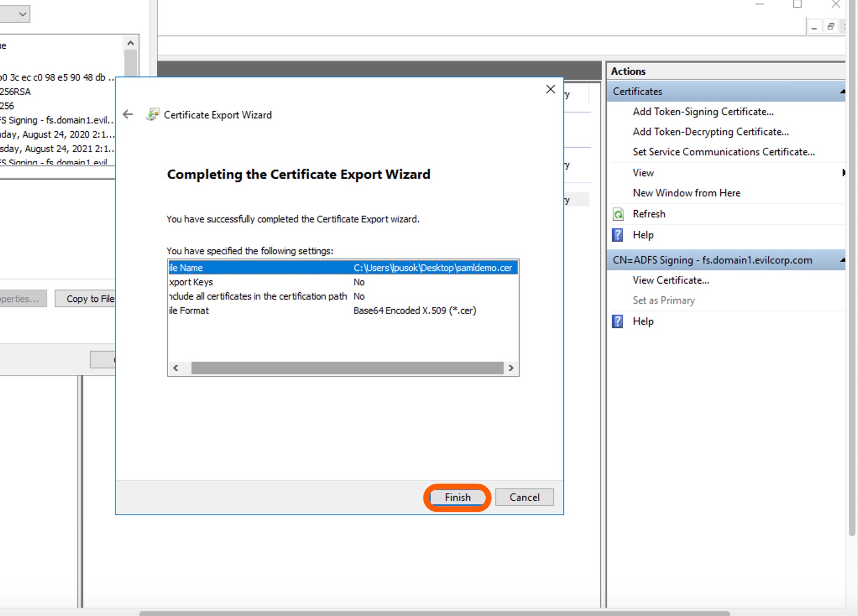
Task: Choose Set Service Communications Certificate action
Action: tap(723, 152)
